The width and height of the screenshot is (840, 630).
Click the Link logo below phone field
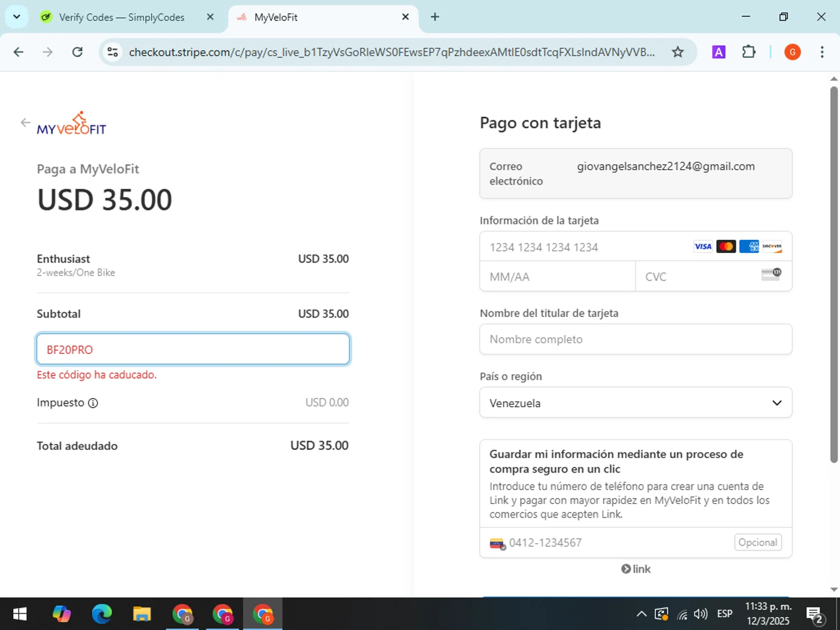[636, 569]
